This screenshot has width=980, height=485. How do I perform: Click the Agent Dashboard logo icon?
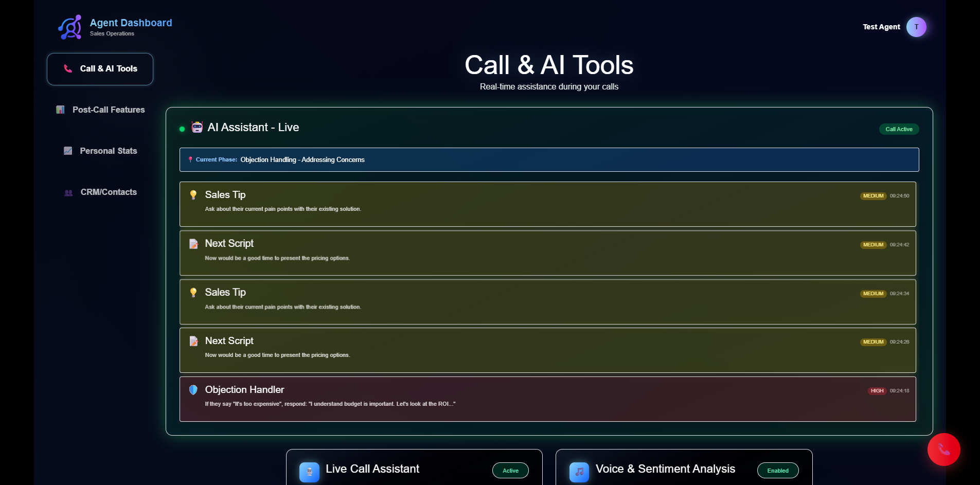click(x=70, y=27)
